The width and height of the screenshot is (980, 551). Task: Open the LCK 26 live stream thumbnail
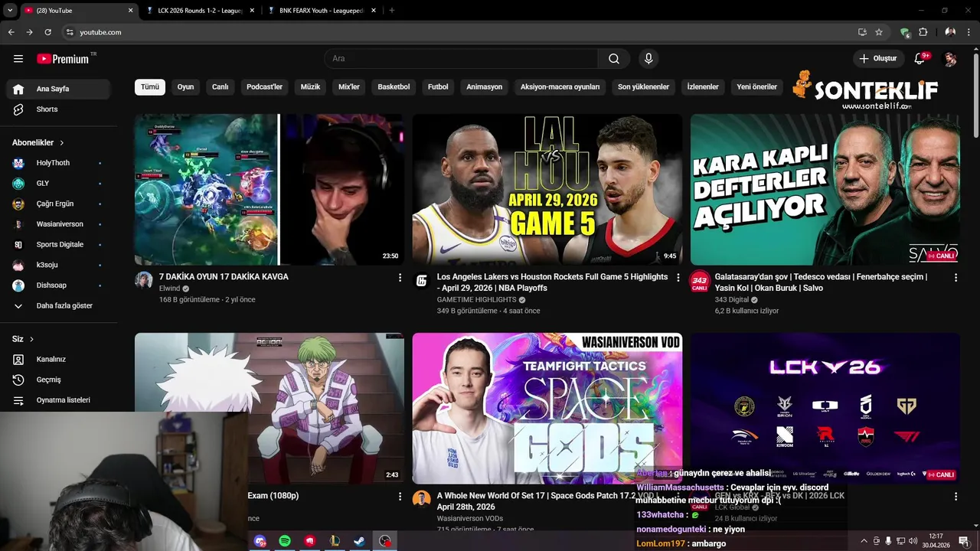[825, 408]
